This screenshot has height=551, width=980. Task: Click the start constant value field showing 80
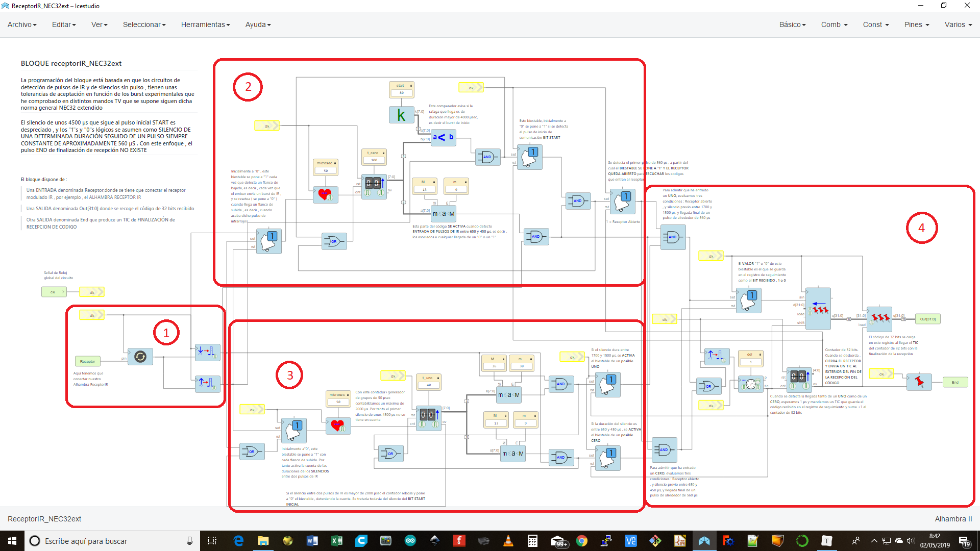pyautogui.click(x=402, y=93)
